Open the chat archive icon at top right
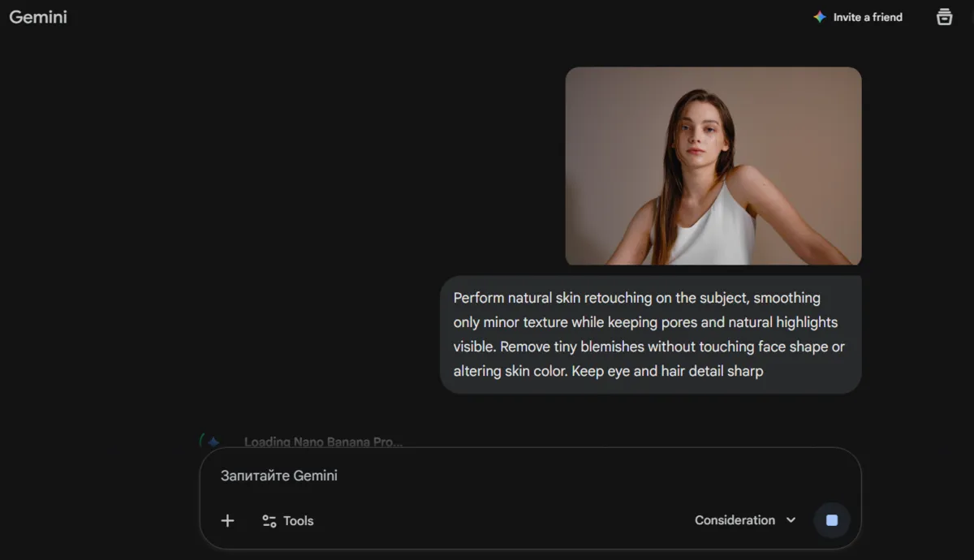 pos(944,16)
